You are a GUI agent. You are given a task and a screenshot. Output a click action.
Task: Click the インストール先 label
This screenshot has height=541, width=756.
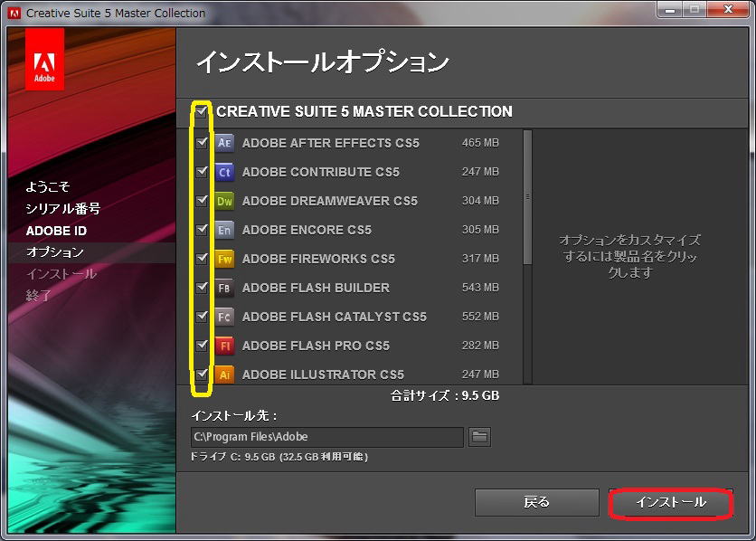click(x=234, y=415)
